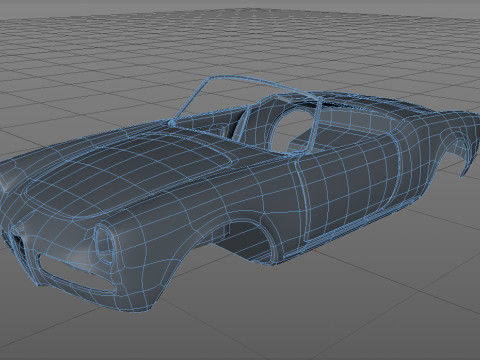Select the lower front bumper air intake opening
Screen dimensions: 480x360
[77, 273]
